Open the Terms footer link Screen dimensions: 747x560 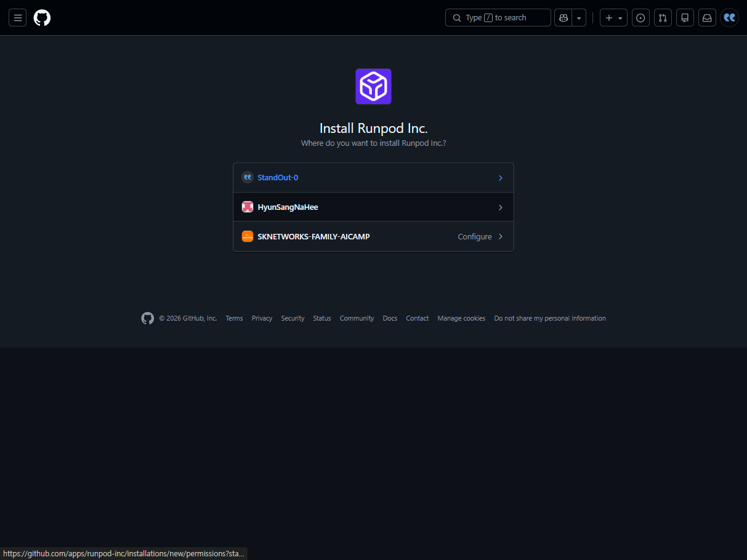coord(234,318)
